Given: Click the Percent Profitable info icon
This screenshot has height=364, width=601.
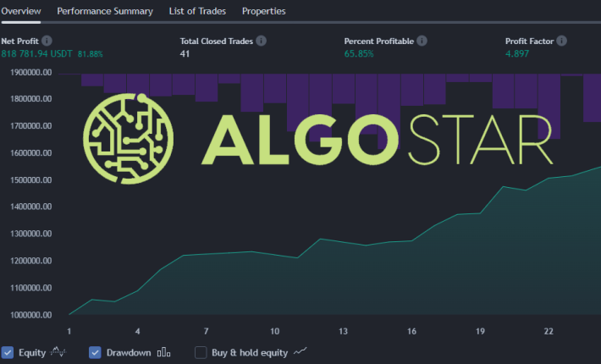Looking at the screenshot, I should (422, 41).
